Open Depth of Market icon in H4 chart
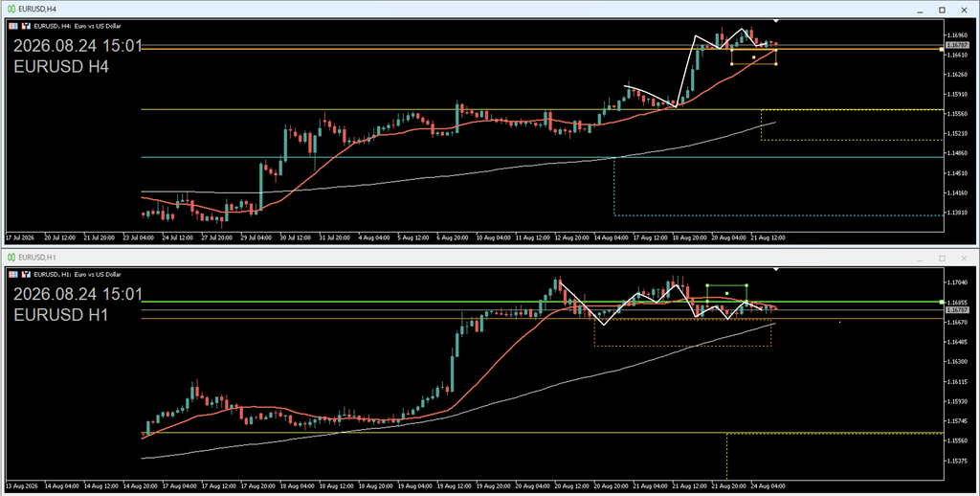Screen dimensions: 980x496 click(x=26, y=26)
